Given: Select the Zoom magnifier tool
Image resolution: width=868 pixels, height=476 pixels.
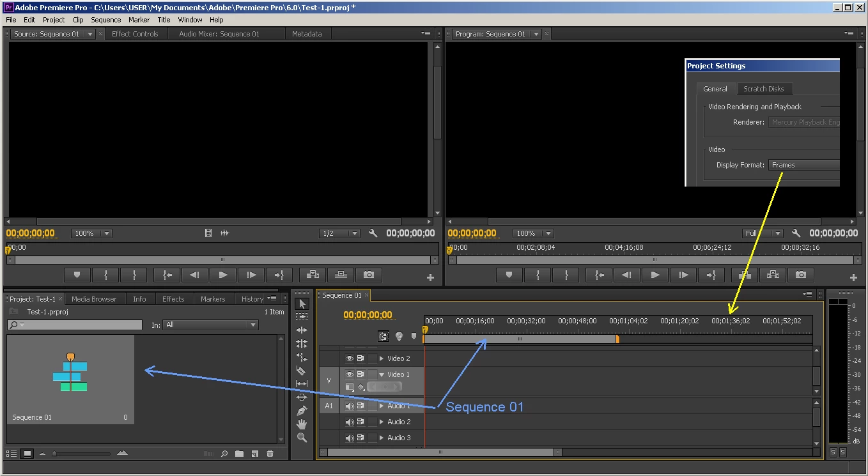Looking at the screenshot, I should pyautogui.click(x=302, y=438).
